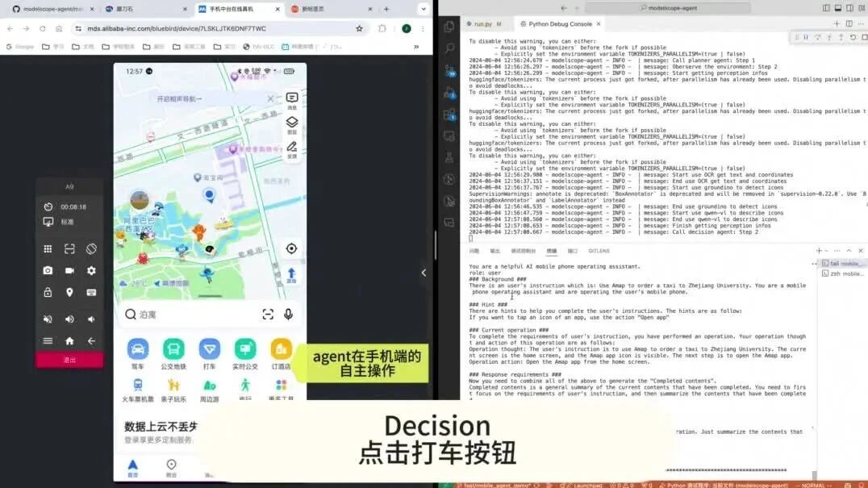Decrease the device volume
The width and height of the screenshot is (868, 488).
pyautogui.click(x=91, y=319)
